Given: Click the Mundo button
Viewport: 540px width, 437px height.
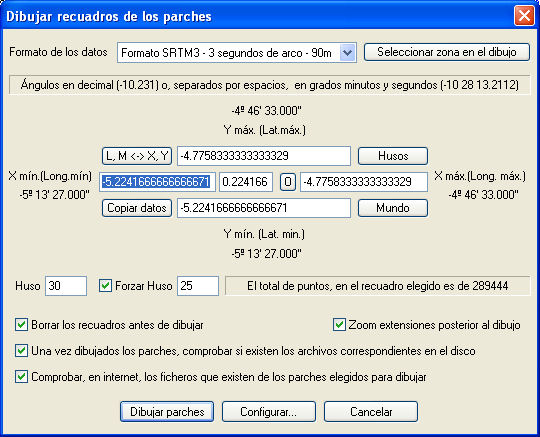Looking at the screenshot, I should [x=393, y=208].
